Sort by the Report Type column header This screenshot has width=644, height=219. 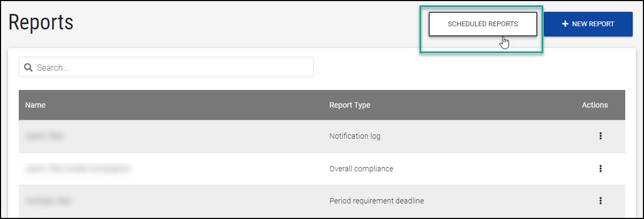[350, 105]
